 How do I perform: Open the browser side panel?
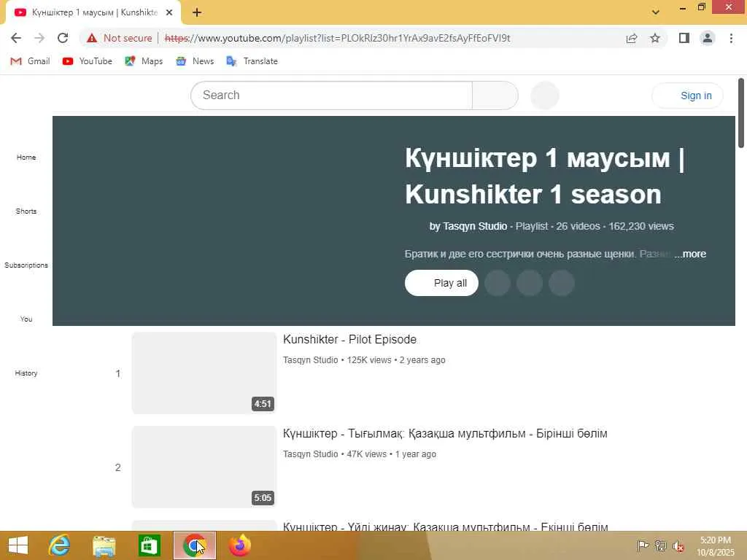point(684,38)
